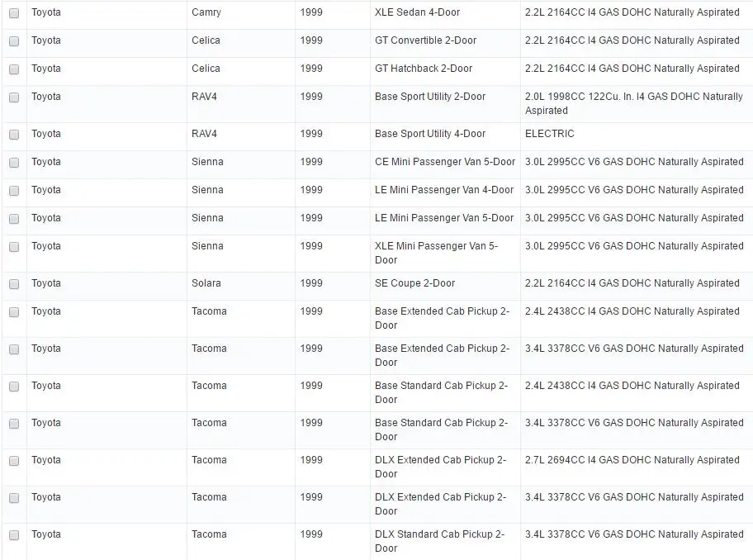753x560 pixels.
Task: Select Tacoma Base Standard Cab 3.4L checkbox
Action: pos(14,424)
